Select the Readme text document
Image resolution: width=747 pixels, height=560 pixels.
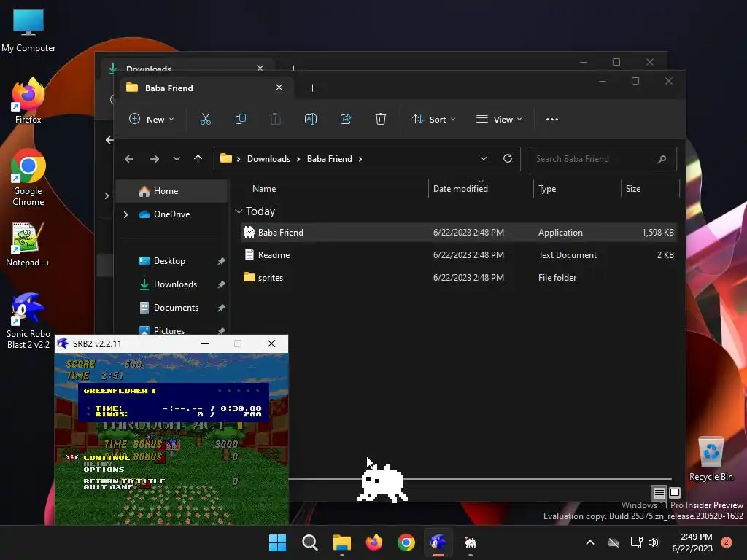(458, 255)
